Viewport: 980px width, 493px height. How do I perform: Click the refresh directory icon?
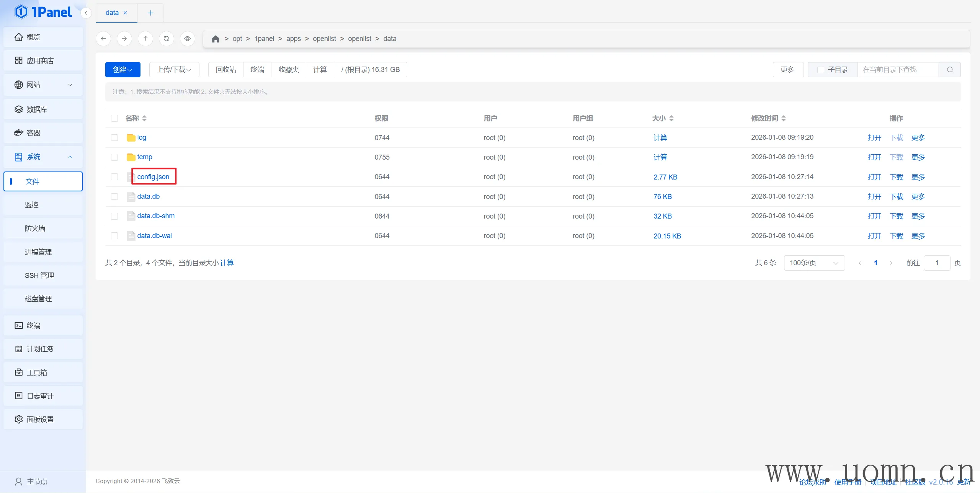166,39
